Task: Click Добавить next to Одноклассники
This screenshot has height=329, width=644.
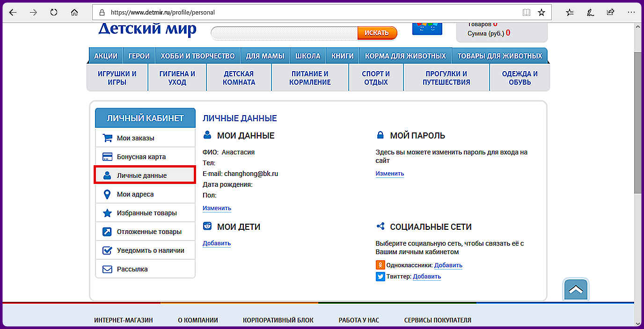Action: [448, 265]
